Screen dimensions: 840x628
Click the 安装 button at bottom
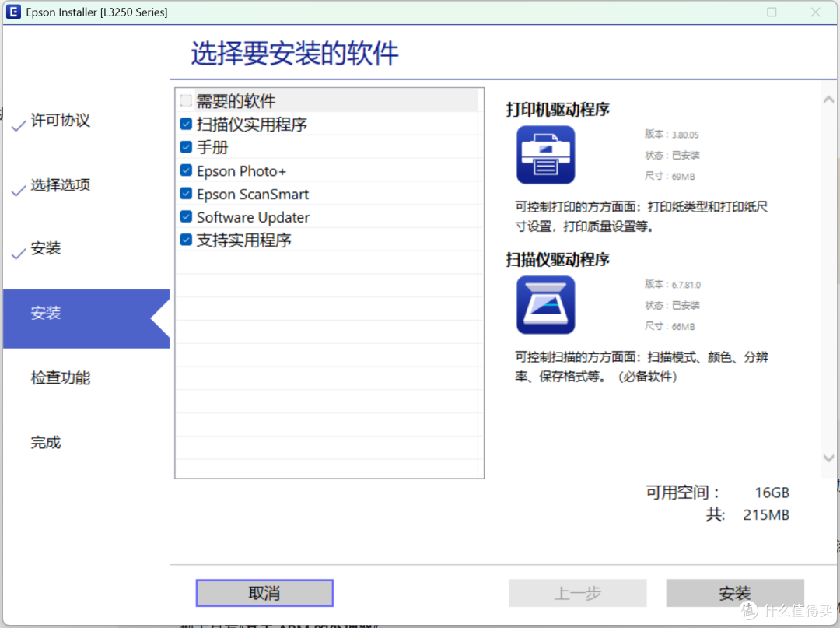point(735,593)
